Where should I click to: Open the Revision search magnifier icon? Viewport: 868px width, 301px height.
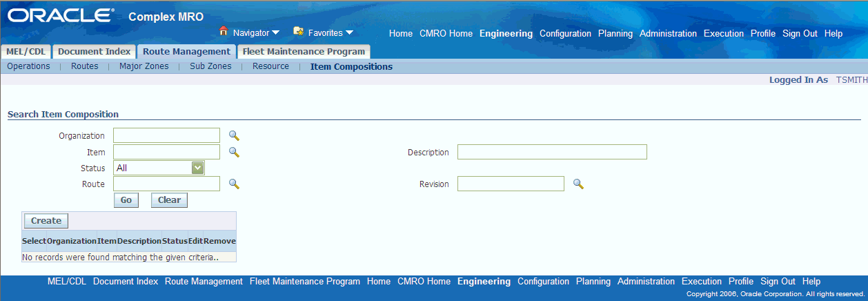coord(578,184)
